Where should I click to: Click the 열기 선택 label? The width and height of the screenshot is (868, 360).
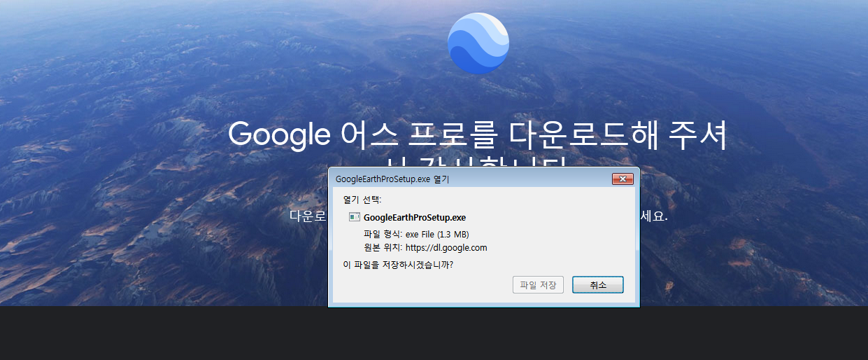(x=362, y=200)
